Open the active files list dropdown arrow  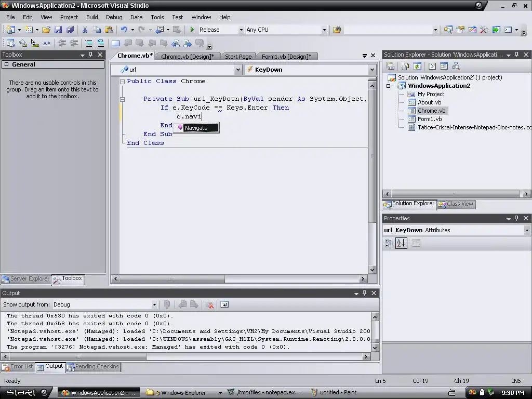364,56
